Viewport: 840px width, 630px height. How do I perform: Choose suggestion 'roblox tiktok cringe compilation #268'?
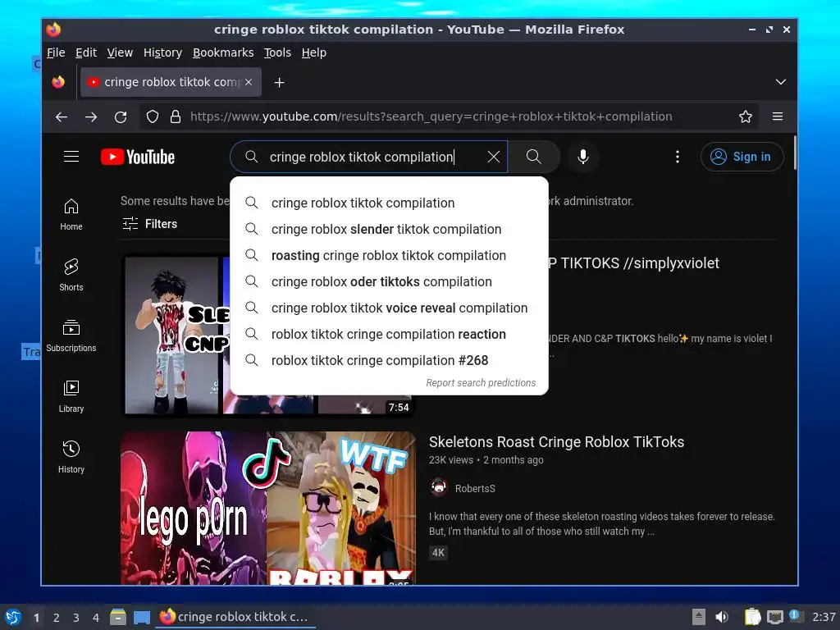[x=389, y=361]
